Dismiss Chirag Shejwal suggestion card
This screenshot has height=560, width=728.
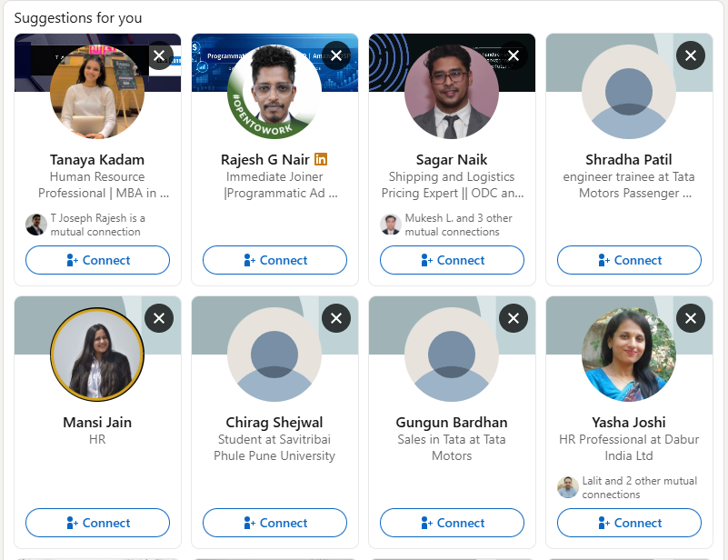coord(336,318)
